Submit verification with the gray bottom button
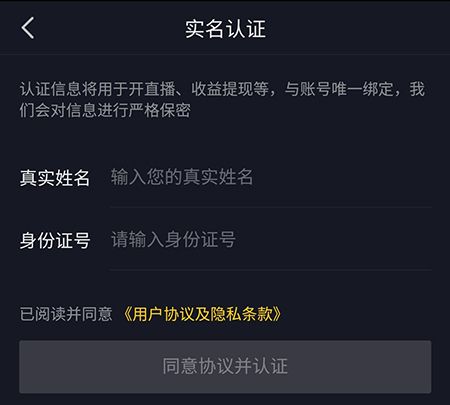The height and width of the screenshot is (405, 450). coord(225,367)
